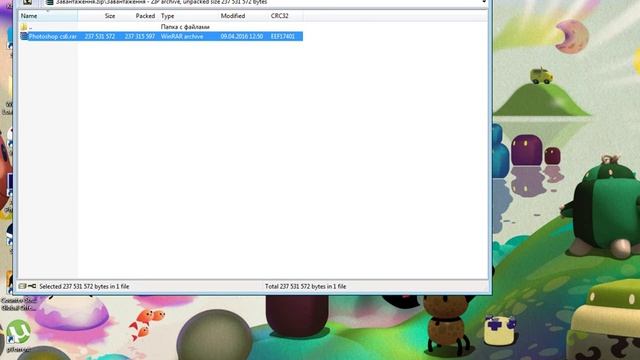Click the archive path in address bar
This screenshot has width=640, height=360.
[x=162, y=2]
